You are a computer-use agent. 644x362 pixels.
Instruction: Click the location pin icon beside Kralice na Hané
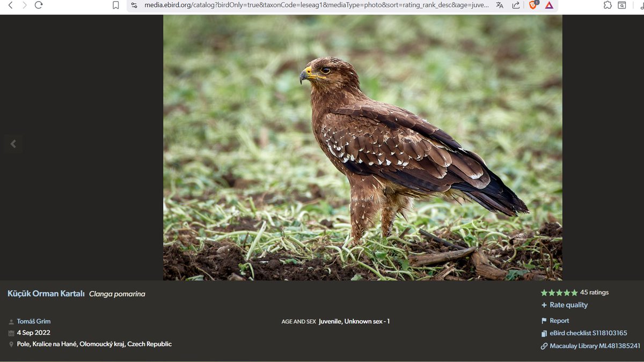10,344
